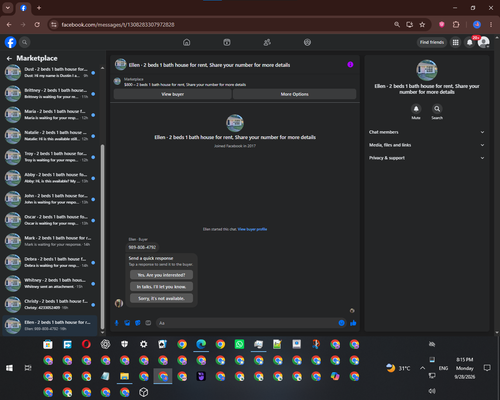Open the Chrome three-dot menu
This screenshot has width=500, height=400.
click(x=491, y=25)
